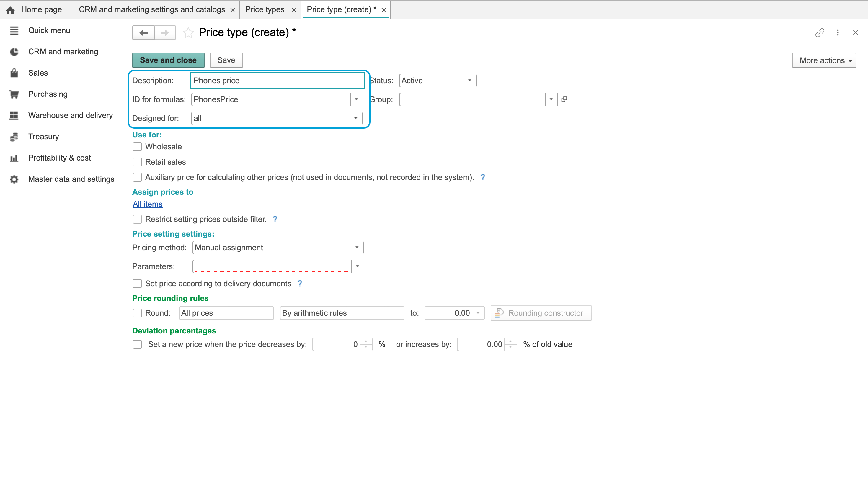Image resolution: width=868 pixels, height=478 pixels.
Task: Click the Master data settings gear icon
Action: [x=14, y=179]
